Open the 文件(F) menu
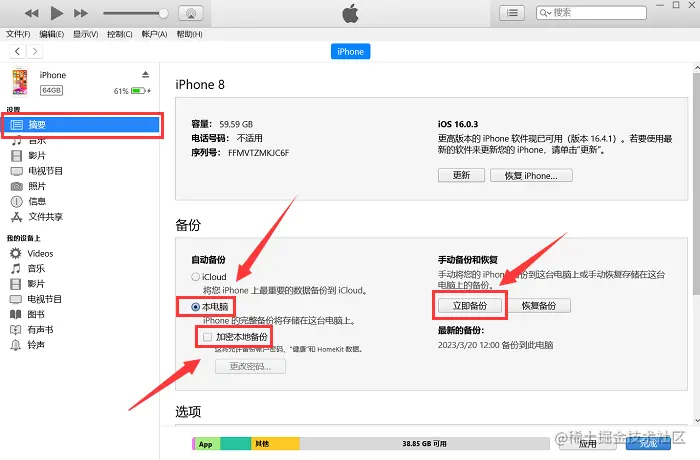The height and width of the screenshot is (460, 700). click(18, 34)
